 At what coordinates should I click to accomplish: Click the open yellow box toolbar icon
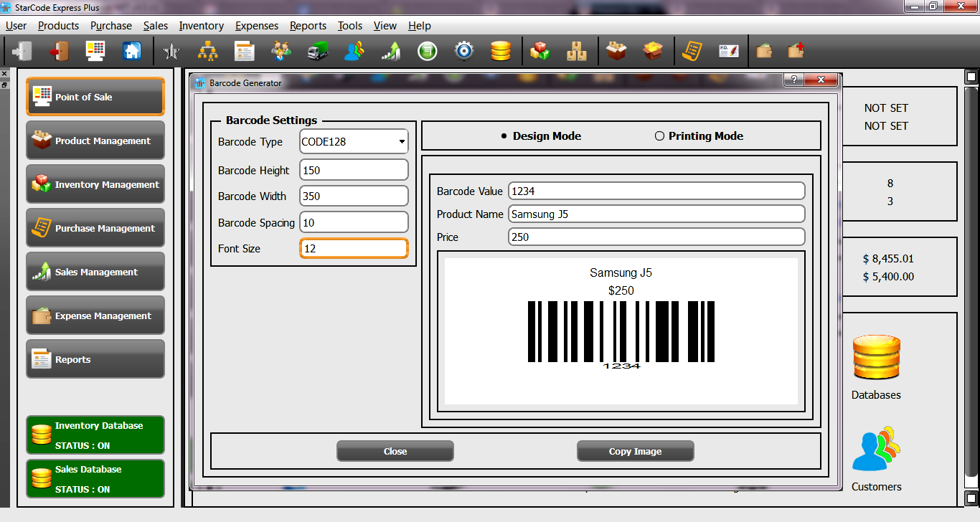pyautogui.click(x=653, y=51)
